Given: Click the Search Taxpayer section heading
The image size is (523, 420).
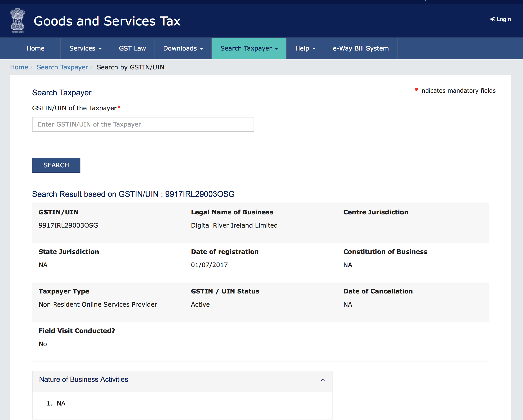Looking at the screenshot, I should click(x=62, y=93).
